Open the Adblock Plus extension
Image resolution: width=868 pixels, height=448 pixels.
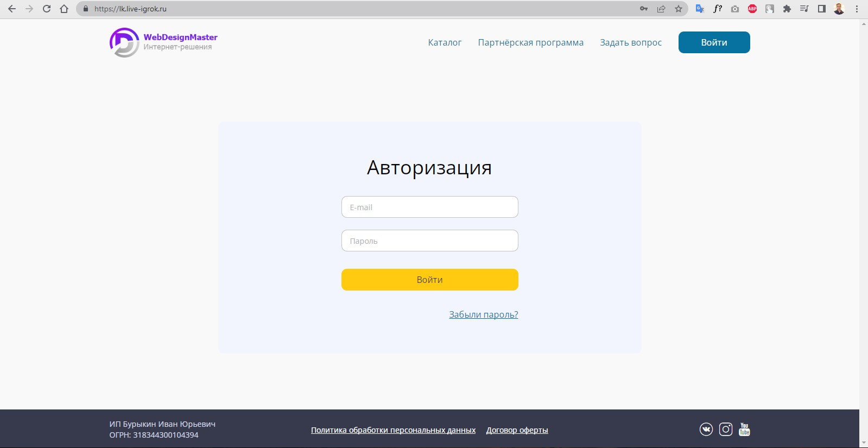(x=752, y=9)
